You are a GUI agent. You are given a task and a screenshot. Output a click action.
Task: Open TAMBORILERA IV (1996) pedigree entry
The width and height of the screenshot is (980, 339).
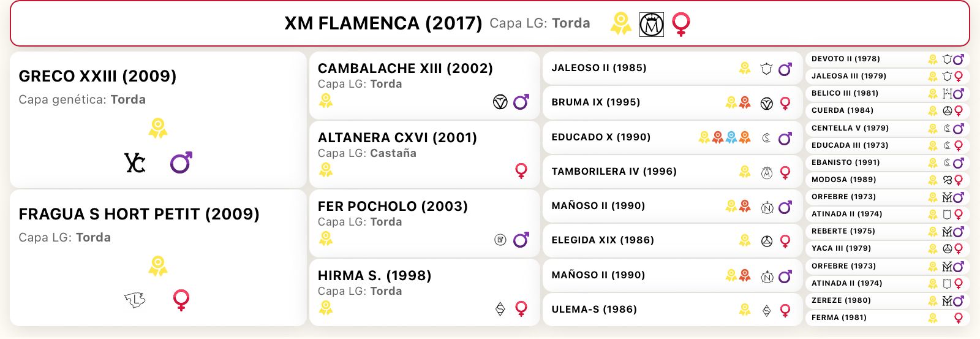(x=672, y=172)
